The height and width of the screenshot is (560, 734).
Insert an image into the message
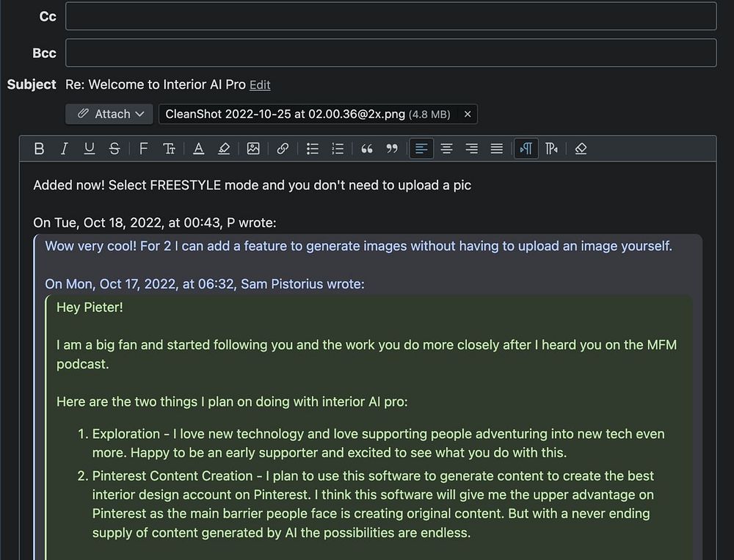[253, 149]
